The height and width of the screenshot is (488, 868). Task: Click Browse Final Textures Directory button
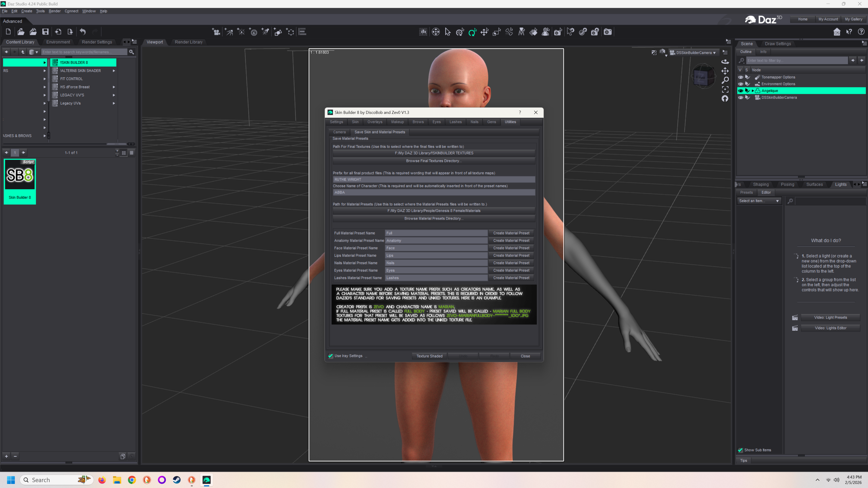point(434,161)
